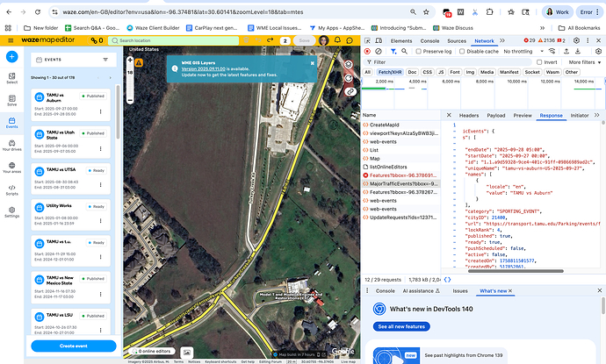Open the Settings sidebar panel
606x364 pixels.
pyautogui.click(x=12, y=212)
